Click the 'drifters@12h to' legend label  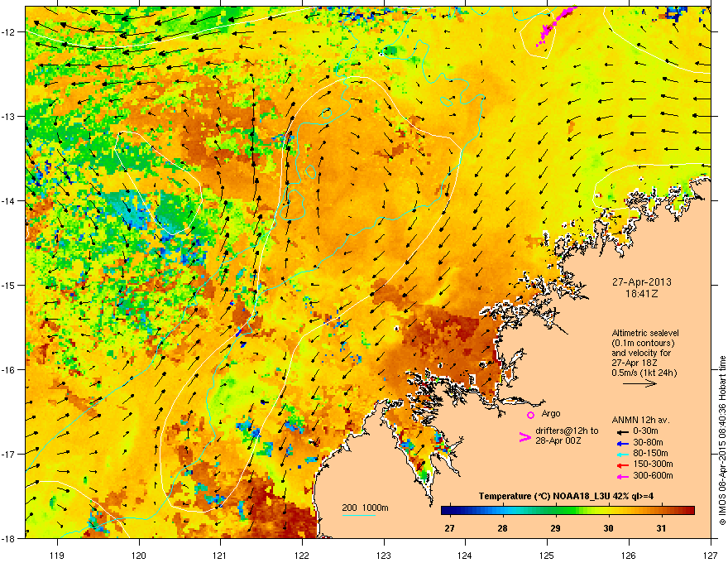[567, 431]
